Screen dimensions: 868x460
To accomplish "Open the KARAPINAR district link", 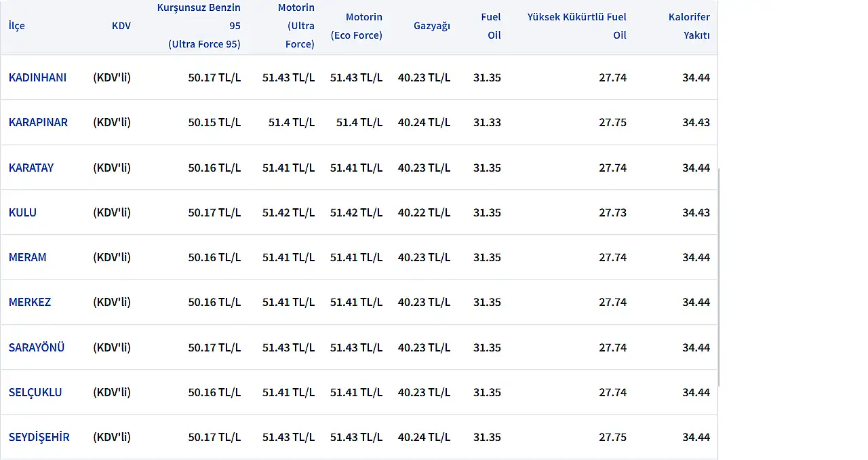I will [38, 122].
